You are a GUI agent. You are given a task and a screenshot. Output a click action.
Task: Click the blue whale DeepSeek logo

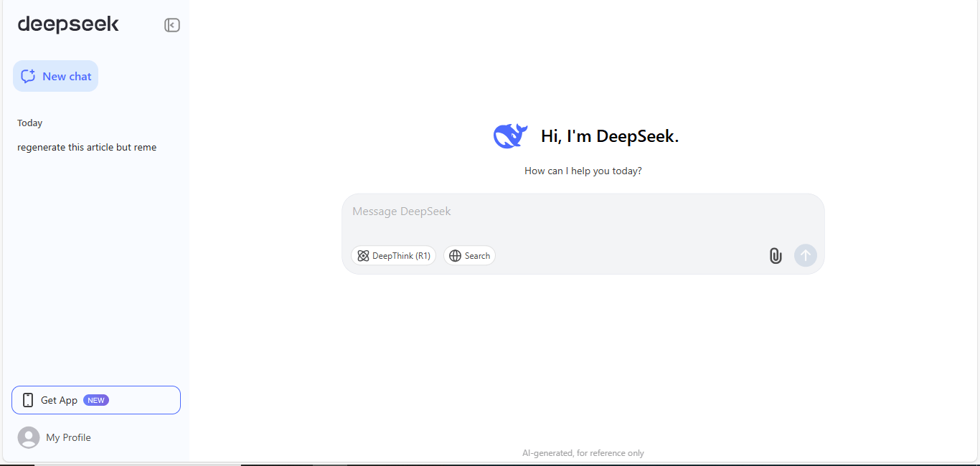[x=510, y=135]
